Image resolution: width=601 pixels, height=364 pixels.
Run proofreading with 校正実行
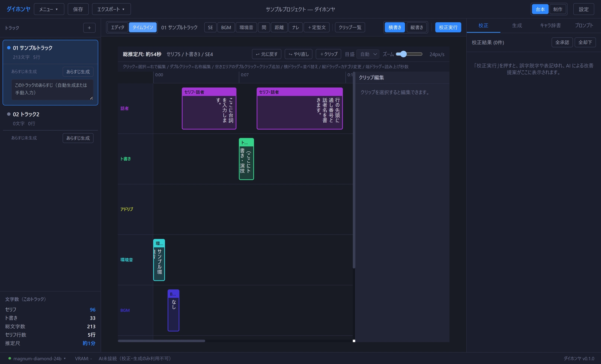448,27
